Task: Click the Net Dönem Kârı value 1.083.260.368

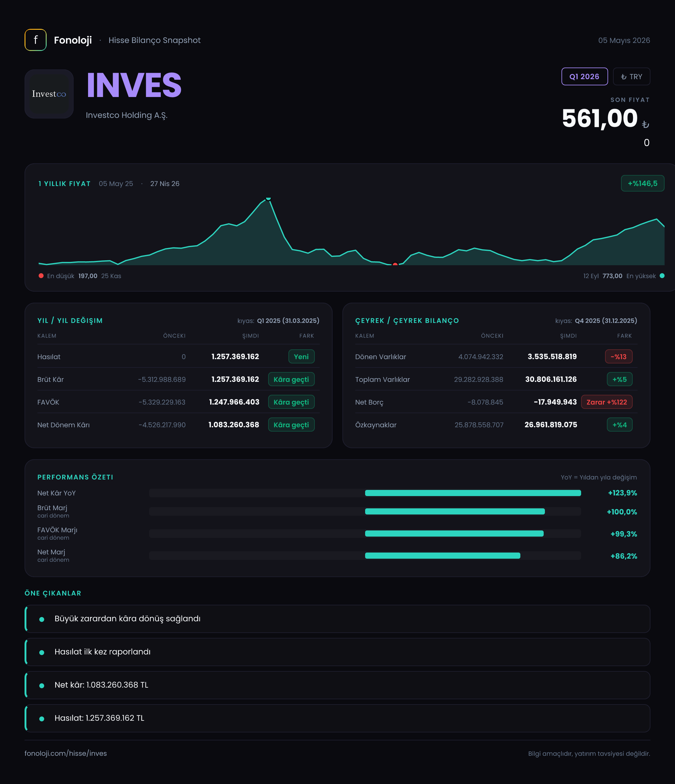Action: click(233, 425)
